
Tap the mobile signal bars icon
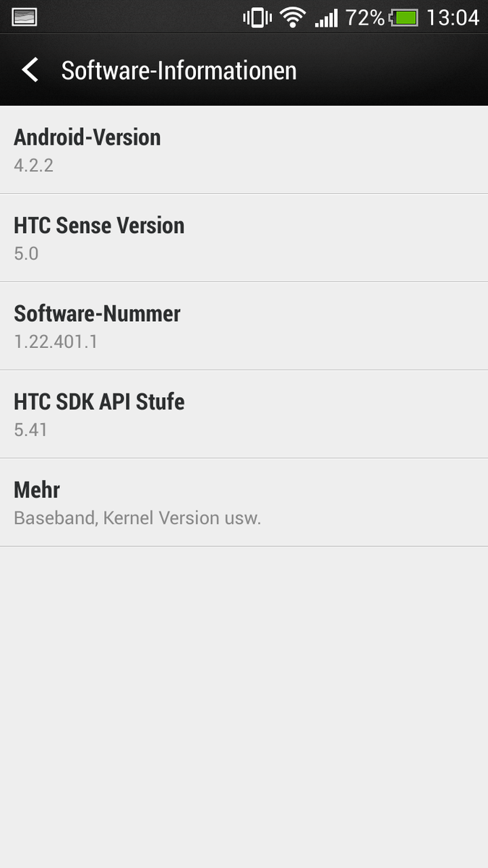pyautogui.click(x=326, y=17)
